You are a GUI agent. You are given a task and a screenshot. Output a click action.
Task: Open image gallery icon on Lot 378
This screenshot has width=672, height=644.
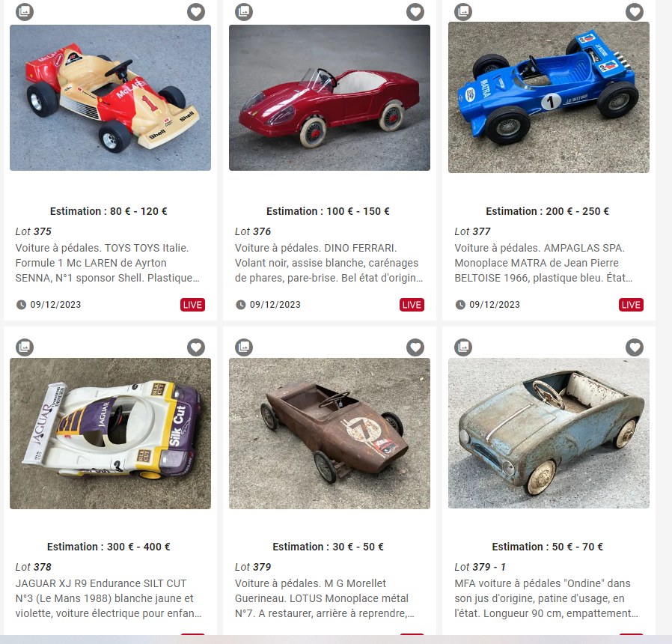click(25, 347)
